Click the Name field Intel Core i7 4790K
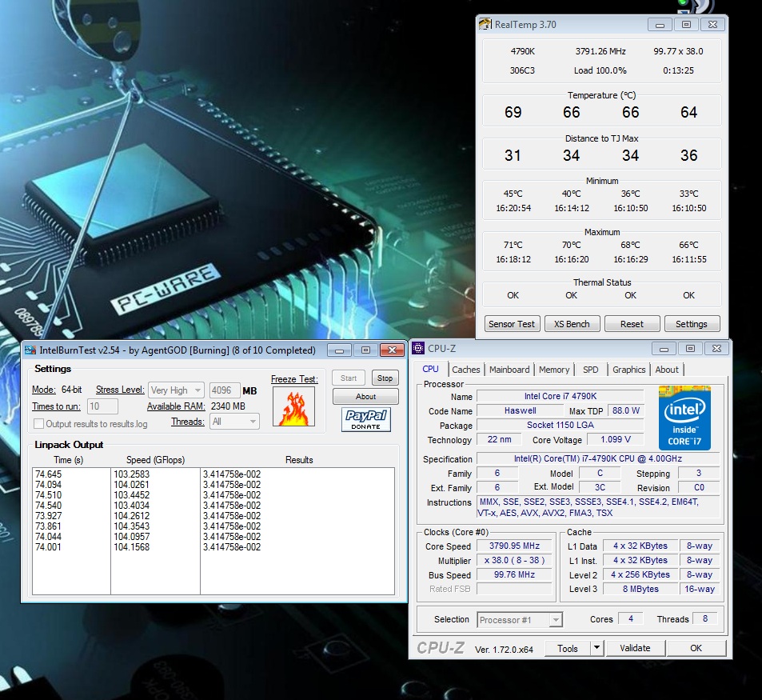The width and height of the screenshot is (762, 700). click(x=560, y=396)
